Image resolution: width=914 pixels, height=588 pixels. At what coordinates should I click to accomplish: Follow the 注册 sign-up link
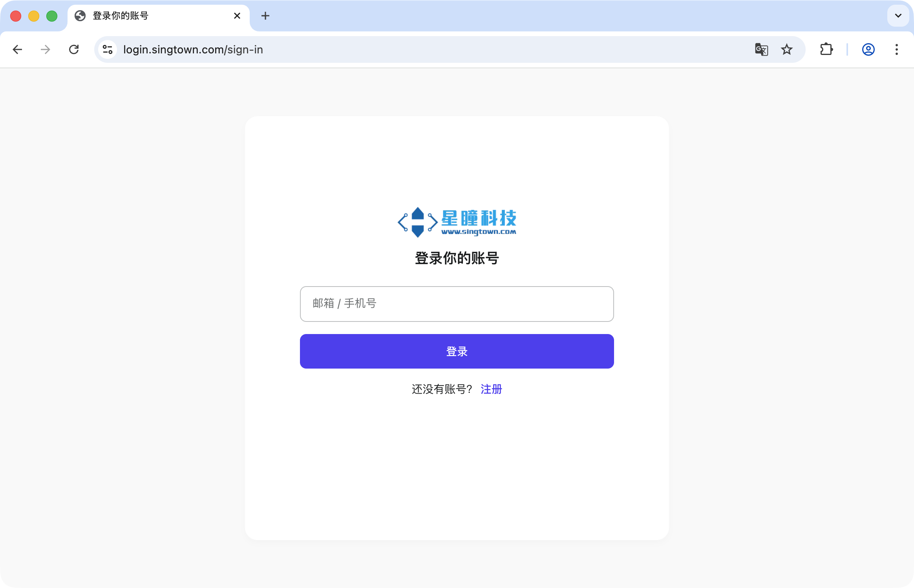[x=491, y=389]
